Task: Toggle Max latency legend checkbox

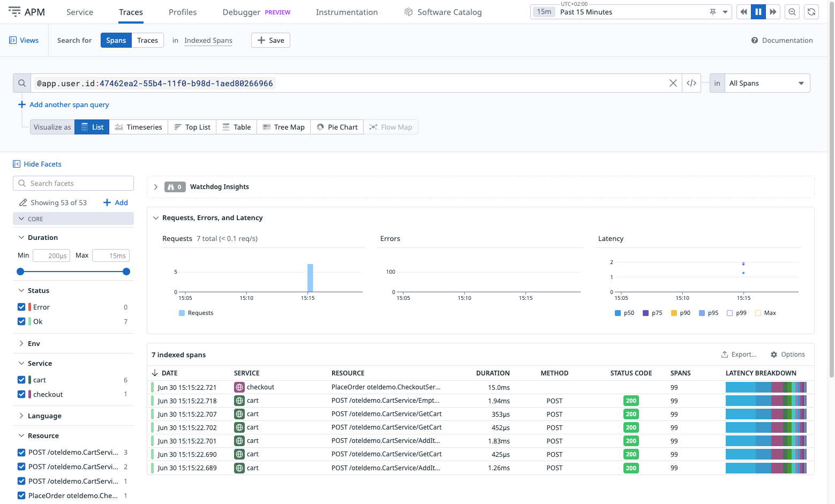Action: pos(758,313)
